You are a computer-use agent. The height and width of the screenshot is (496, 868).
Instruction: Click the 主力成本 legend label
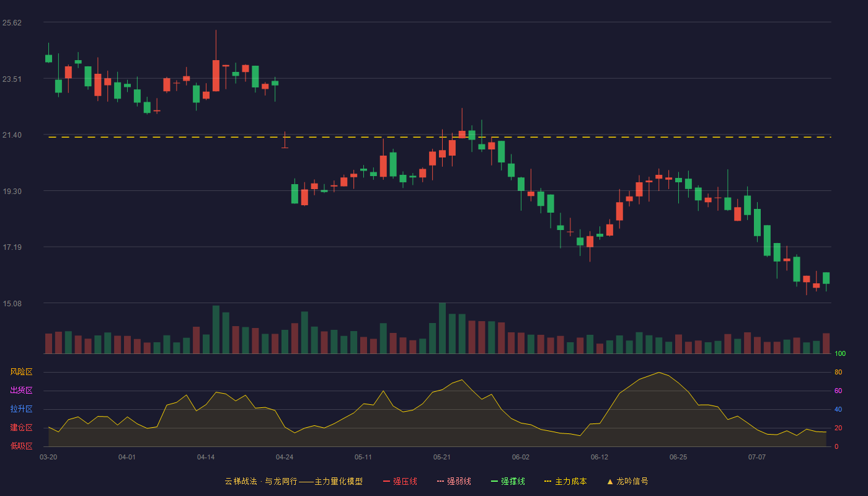tap(570, 481)
